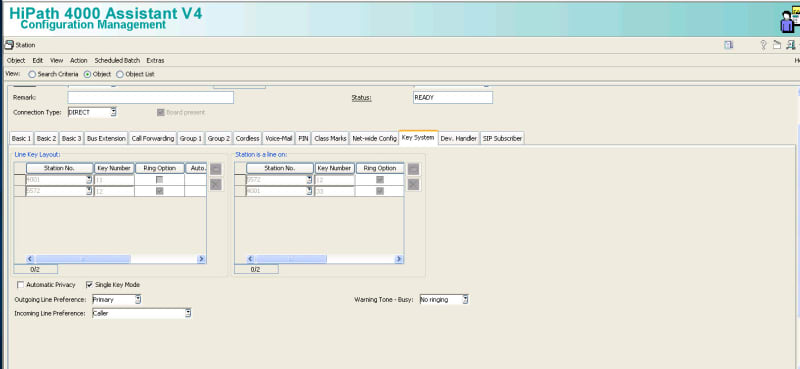Image resolution: width=800 pixels, height=369 pixels.
Task: Open the Scheduled Batch menu
Action: click(117, 60)
